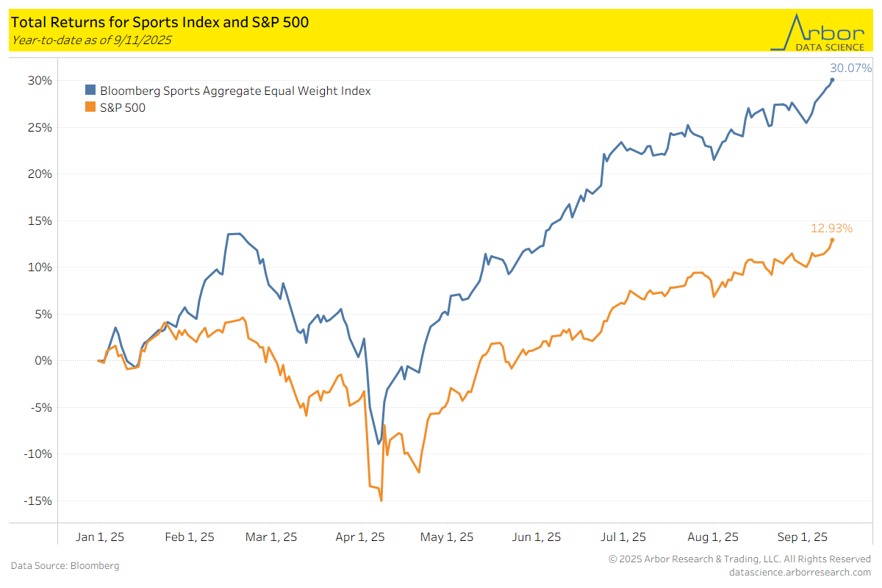Open the datascience.arborresearch.com link

[800, 572]
